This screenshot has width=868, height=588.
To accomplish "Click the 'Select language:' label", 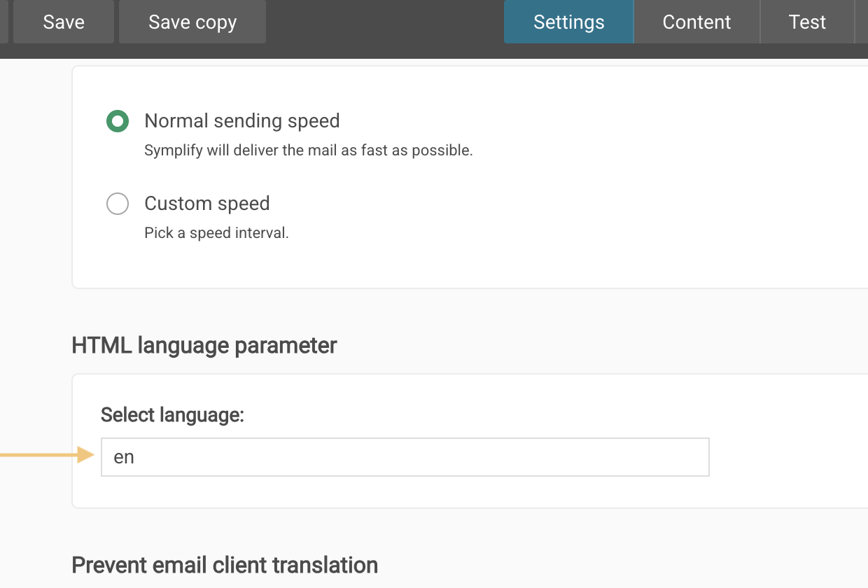I will coord(172,415).
